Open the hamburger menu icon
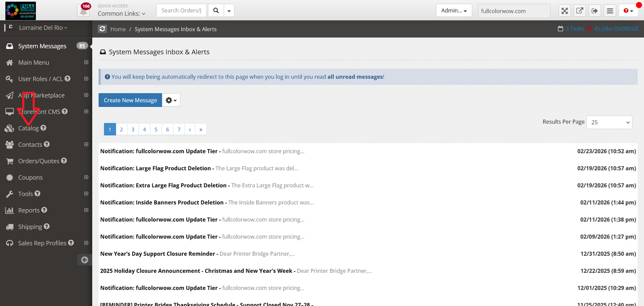644x306 pixels. pos(610,11)
